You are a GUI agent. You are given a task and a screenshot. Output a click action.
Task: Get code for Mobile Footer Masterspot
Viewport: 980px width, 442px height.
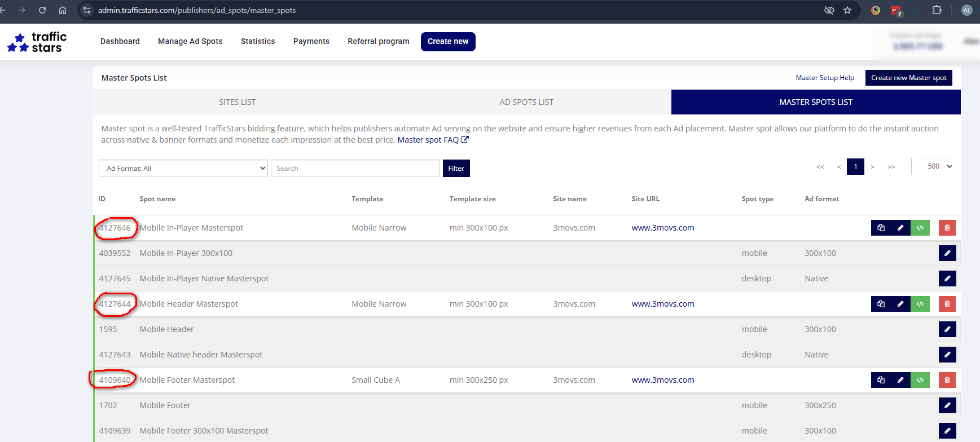point(920,380)
